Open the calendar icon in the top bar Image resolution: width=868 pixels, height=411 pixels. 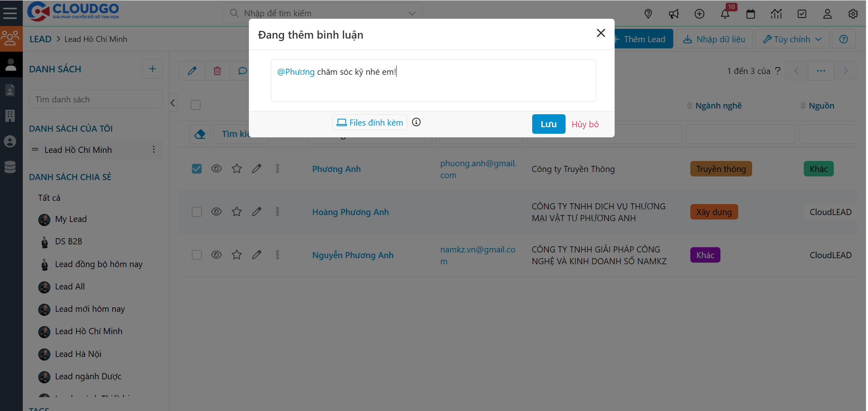751,13
